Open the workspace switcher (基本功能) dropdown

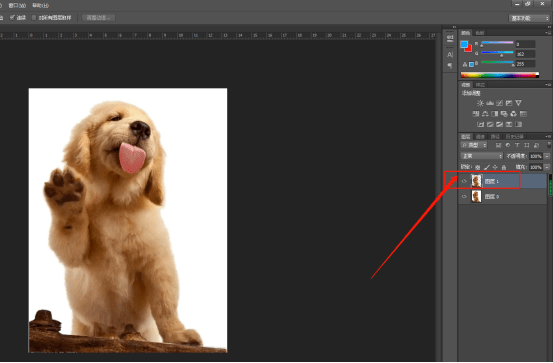(529, 18)
